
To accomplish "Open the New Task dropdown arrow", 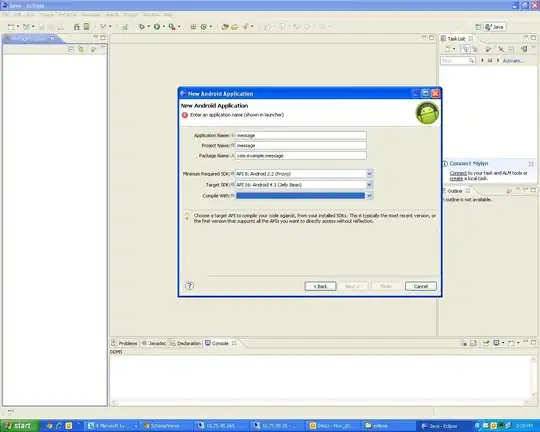I will click(x=454, y=49).
